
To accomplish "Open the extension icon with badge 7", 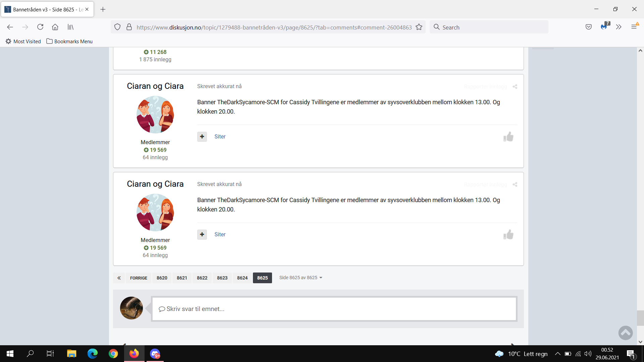I will point(604,26).
